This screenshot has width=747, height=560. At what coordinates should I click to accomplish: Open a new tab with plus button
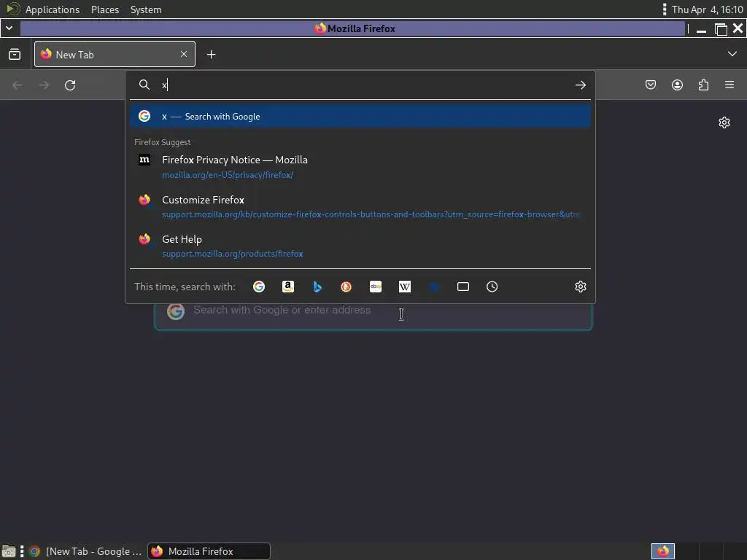[x=211, y=55]
